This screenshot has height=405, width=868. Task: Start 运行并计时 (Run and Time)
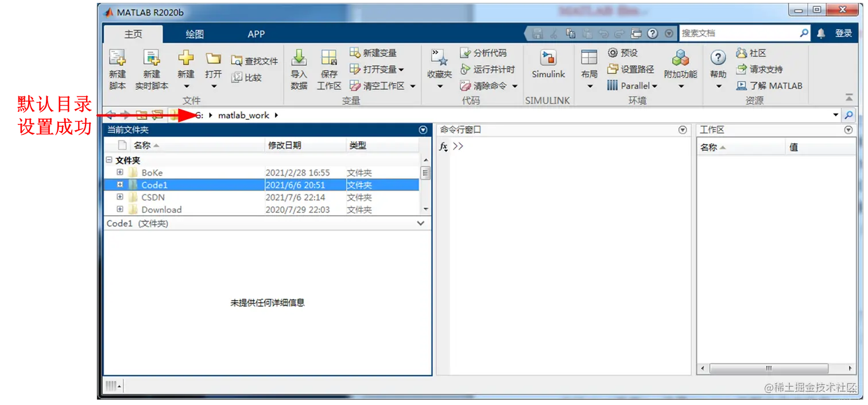[489, 69]
